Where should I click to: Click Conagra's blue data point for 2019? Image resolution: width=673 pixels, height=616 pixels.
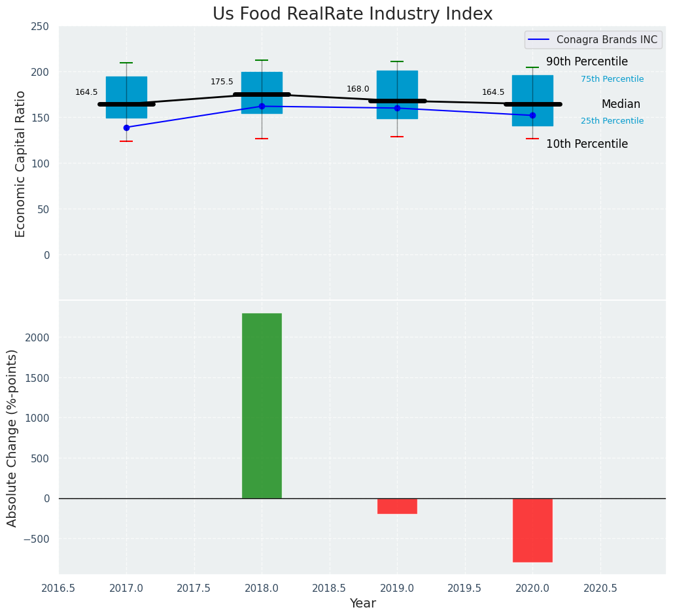[x=397, y=108]
